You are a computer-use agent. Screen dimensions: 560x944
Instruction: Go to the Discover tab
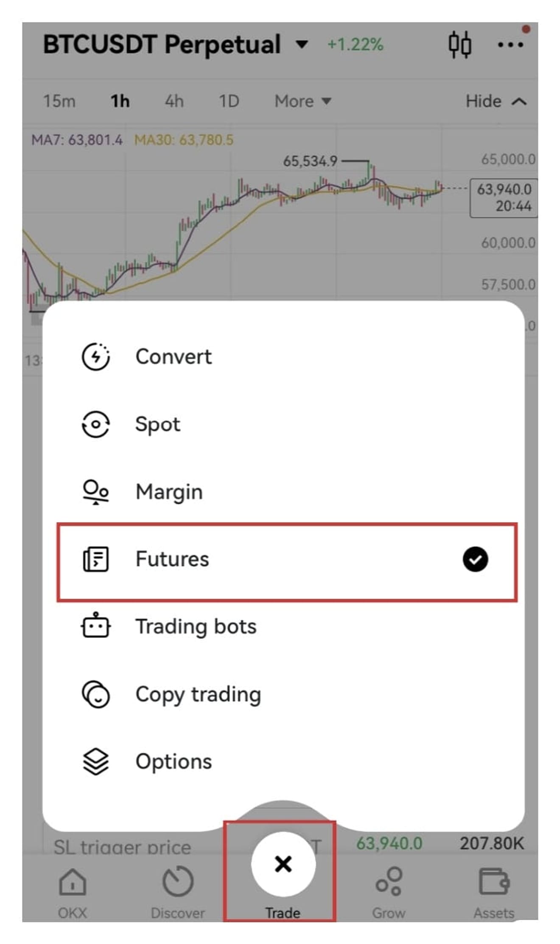[x=178, y=893]
